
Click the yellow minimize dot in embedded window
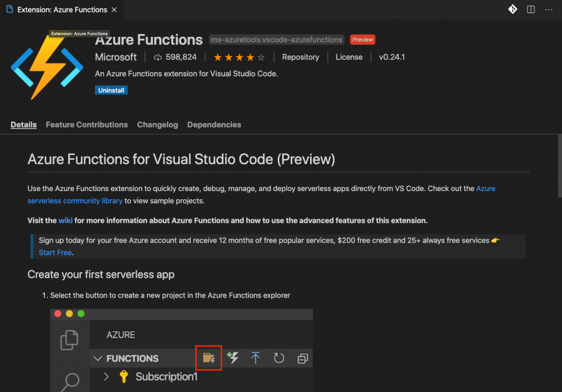(69, 314)
